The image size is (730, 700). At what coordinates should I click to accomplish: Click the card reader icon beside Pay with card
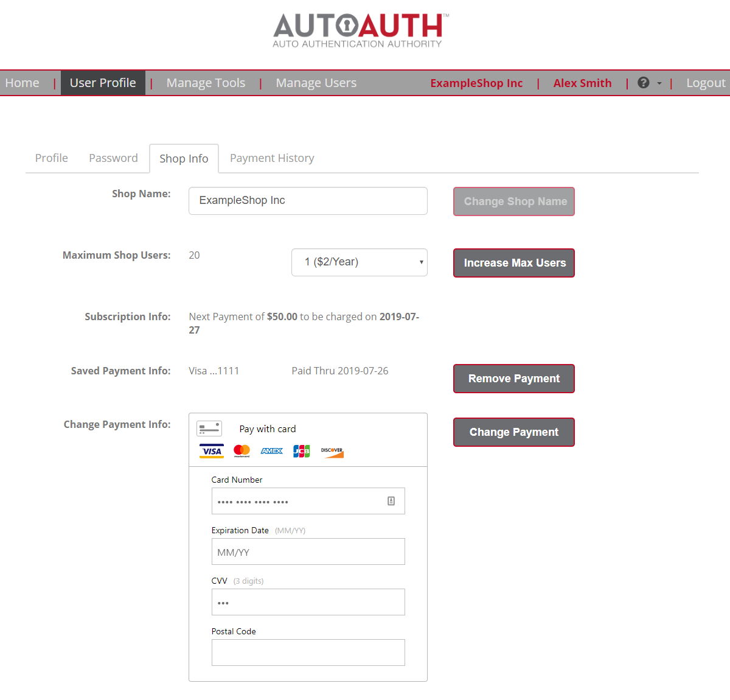click(x=209, y=428)
